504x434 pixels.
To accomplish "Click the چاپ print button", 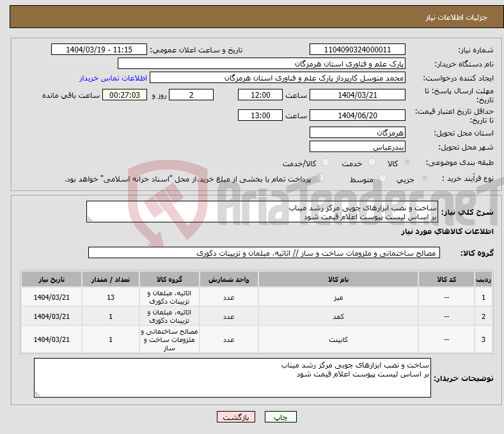I will (280, 417).
